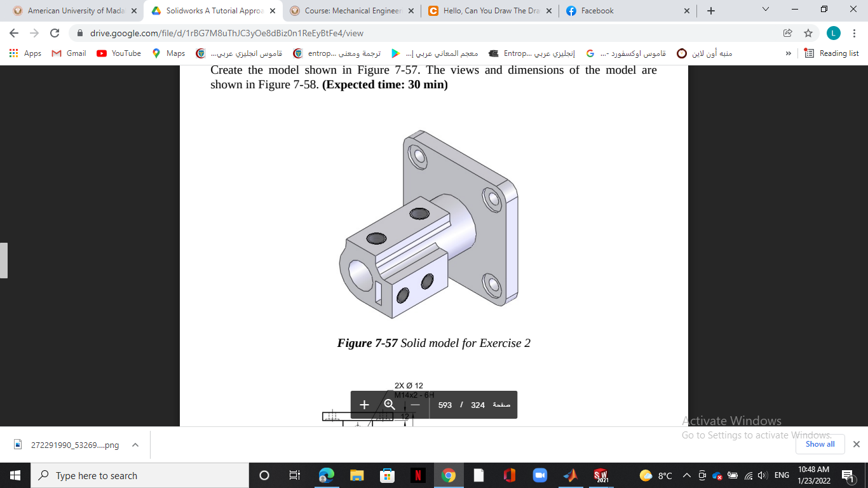Open the weather widget showing 8°C
868x488 pixels.
(656, 475)
